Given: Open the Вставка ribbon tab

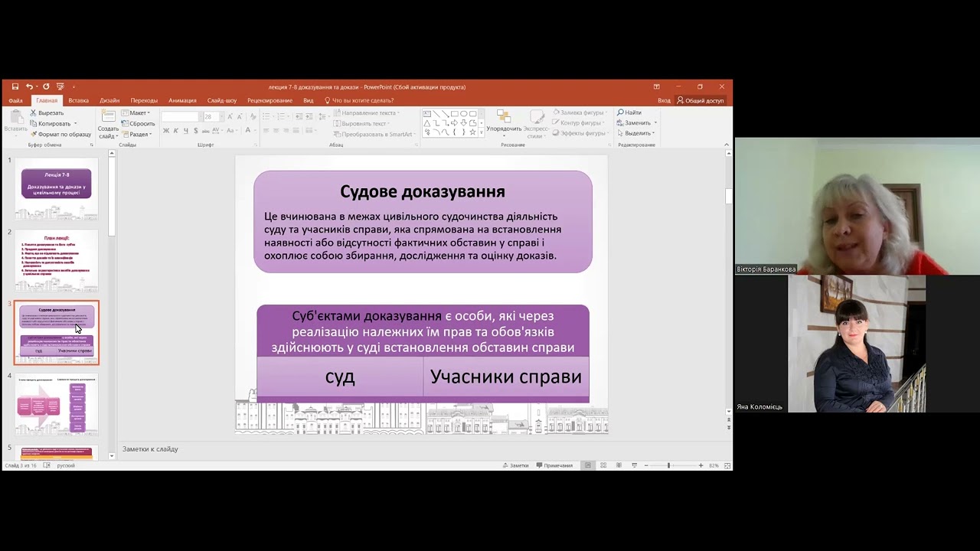Looking at the screenshot, I should 78,100.
